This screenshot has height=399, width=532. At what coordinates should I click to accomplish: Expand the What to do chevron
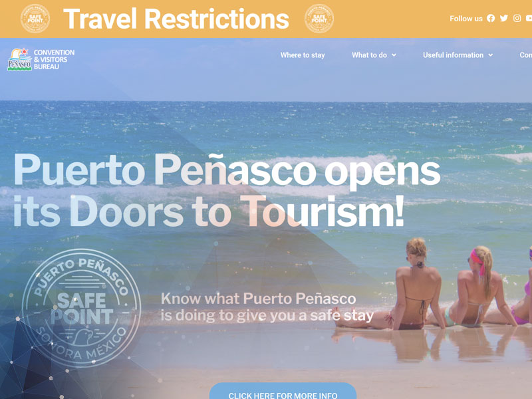click(x=394, y=55)
